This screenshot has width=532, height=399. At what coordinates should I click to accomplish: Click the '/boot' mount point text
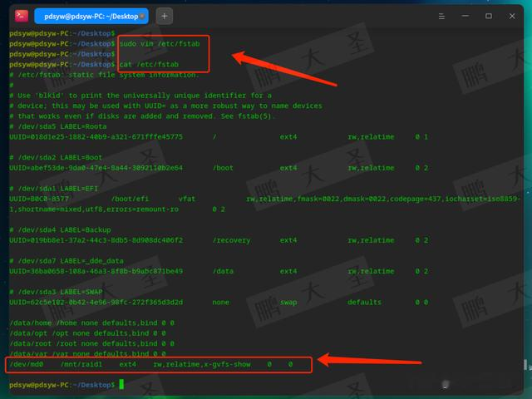coord(223,168)
